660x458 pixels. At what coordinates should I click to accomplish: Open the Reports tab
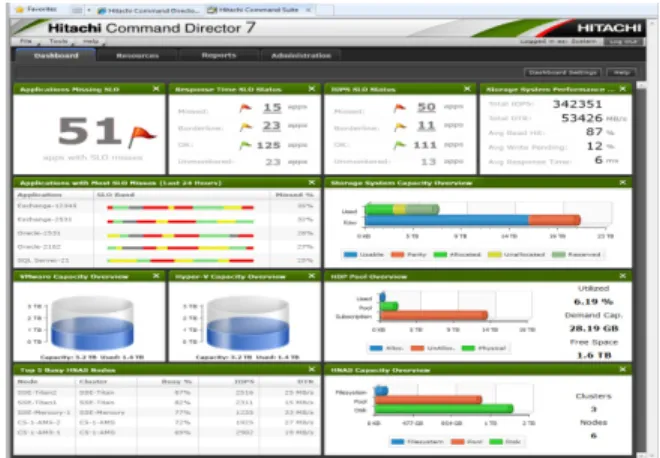pos(219,55)
